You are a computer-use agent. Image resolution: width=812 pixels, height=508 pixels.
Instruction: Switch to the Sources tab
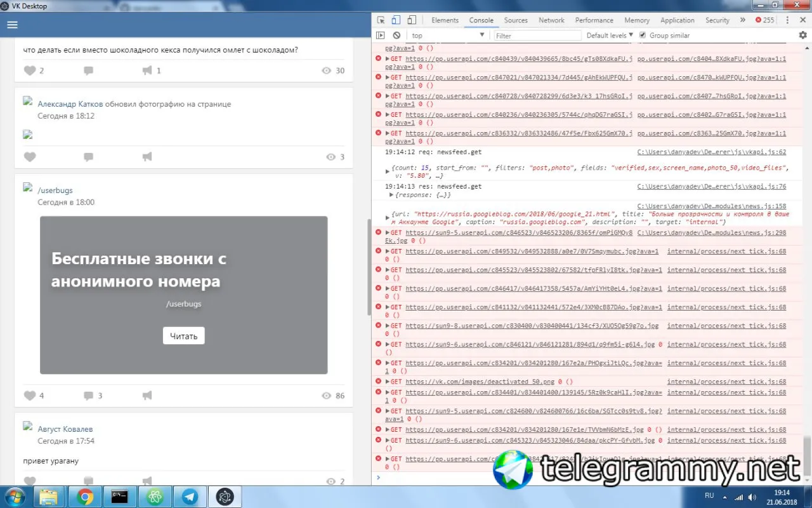click(x=516, y=20)
